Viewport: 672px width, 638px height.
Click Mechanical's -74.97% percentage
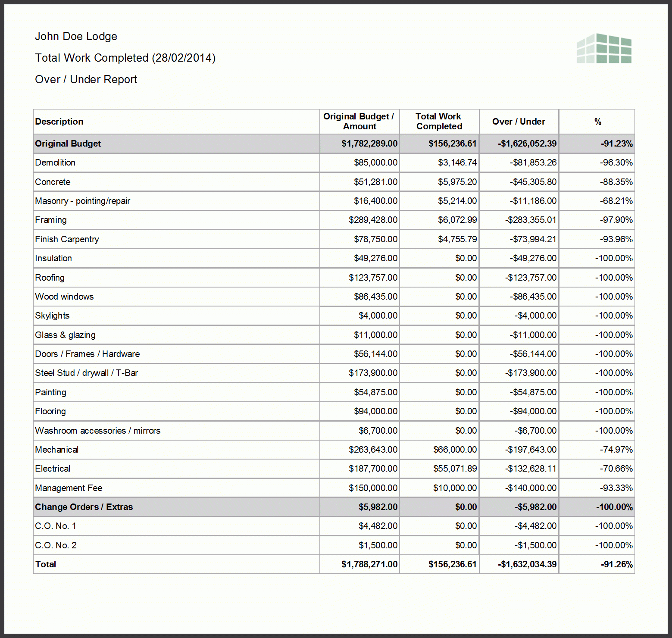[x=616, y=450]
